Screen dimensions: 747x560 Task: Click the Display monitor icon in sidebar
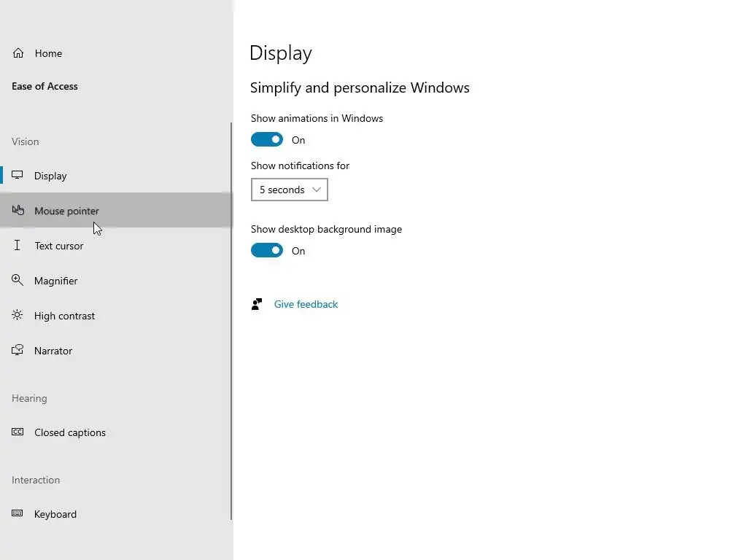click(x=18, y=175)
